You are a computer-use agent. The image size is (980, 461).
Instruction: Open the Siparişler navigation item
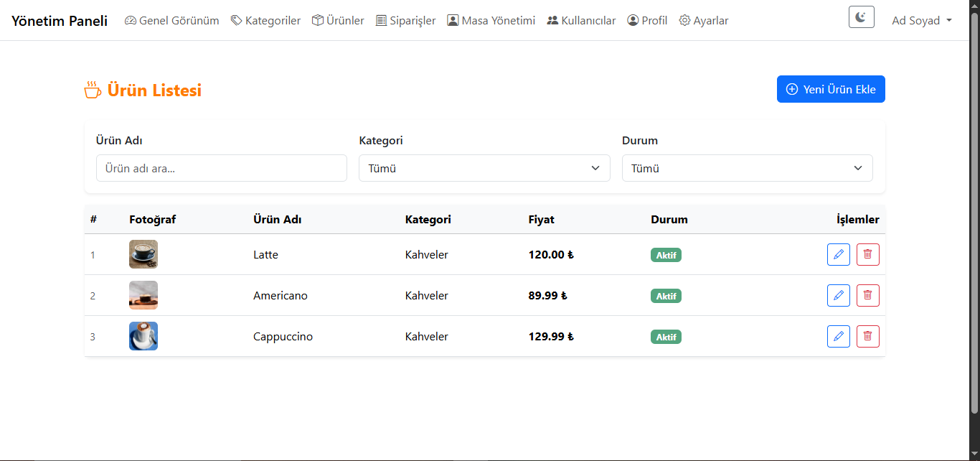click(405, 21)
